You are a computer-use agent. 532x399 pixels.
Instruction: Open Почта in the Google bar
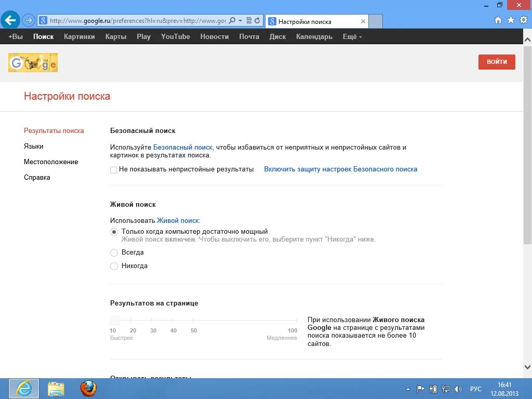point(249,37)
